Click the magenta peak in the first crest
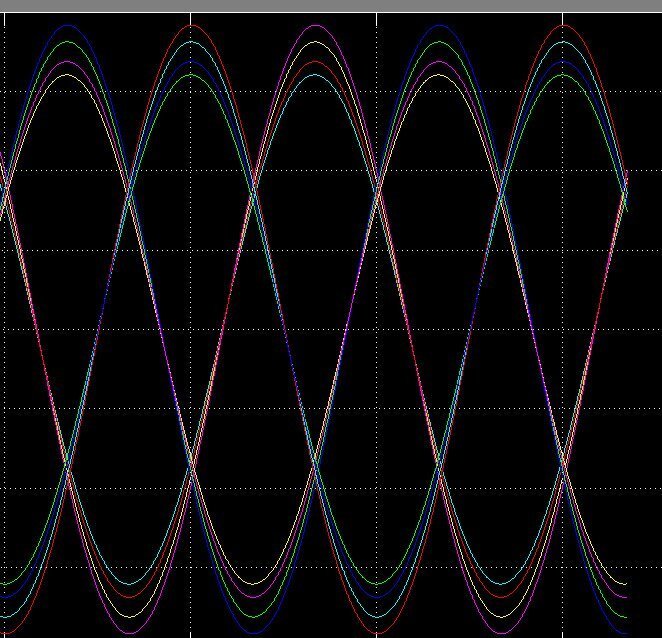 click(68, 61)
